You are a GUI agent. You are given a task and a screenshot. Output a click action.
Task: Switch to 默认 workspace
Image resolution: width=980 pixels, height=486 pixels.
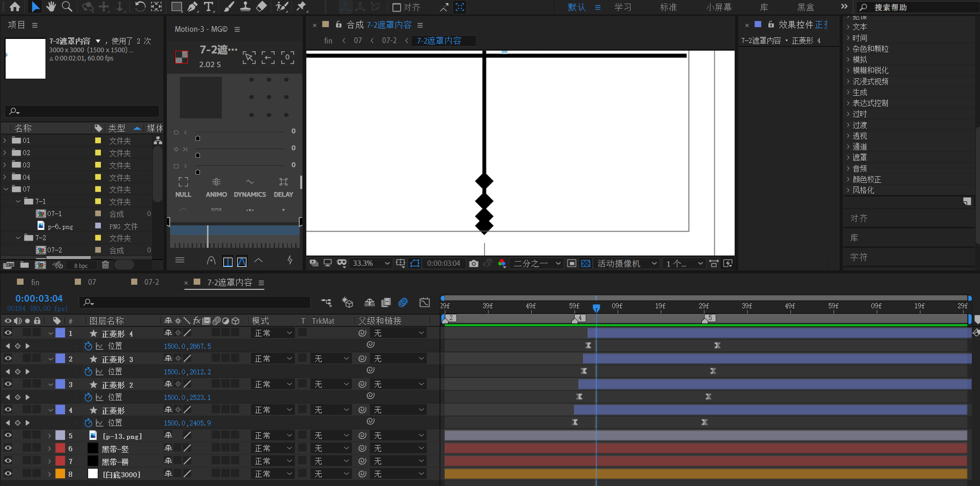click(576, 7)
